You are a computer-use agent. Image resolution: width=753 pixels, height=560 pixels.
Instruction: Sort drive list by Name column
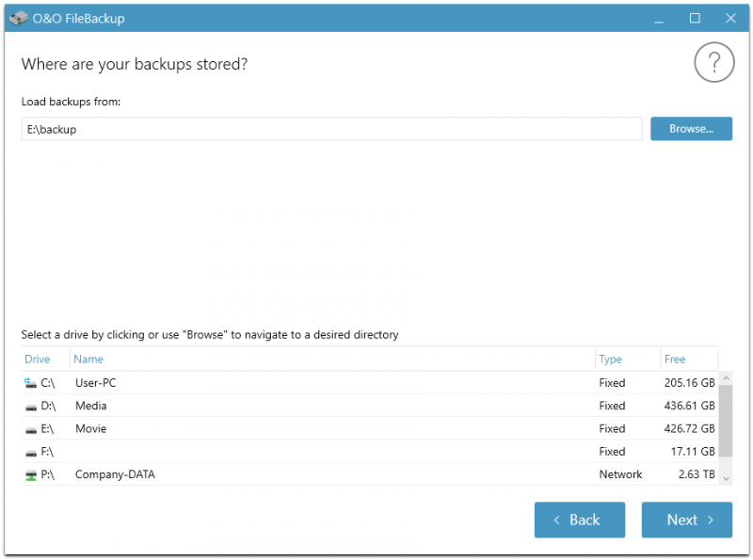click(88, 360)
